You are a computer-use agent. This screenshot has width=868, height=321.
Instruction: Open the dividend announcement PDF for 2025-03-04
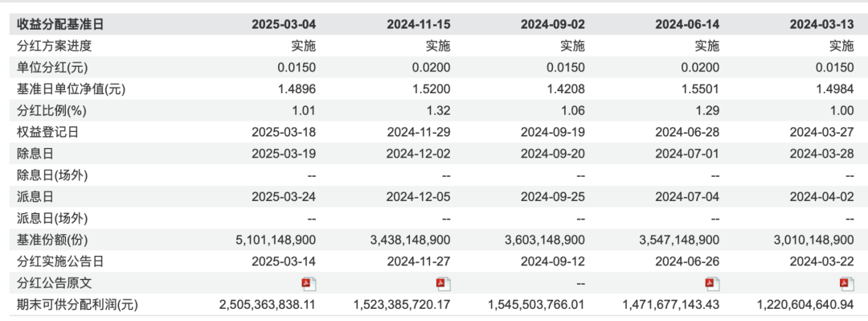pyautogui.click(x=309, y=284)
